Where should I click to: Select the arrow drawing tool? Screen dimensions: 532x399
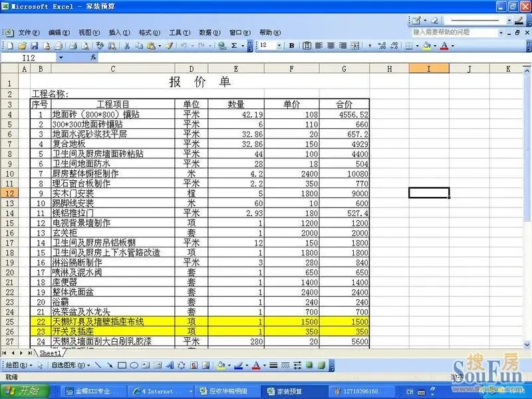click(x=110, y=365)
